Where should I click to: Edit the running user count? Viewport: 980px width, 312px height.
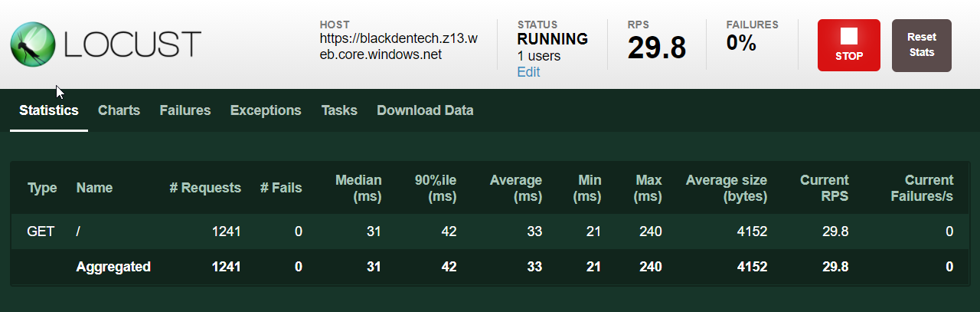528,72
